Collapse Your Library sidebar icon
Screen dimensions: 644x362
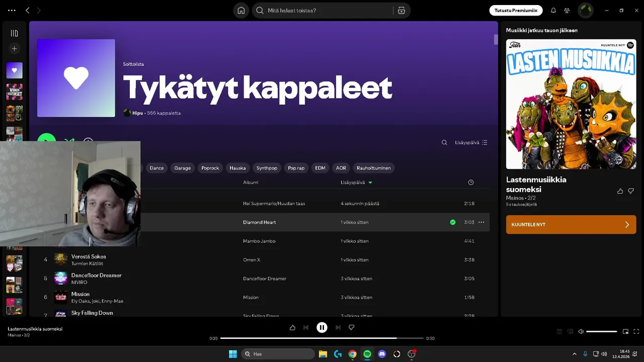point(14,33)
